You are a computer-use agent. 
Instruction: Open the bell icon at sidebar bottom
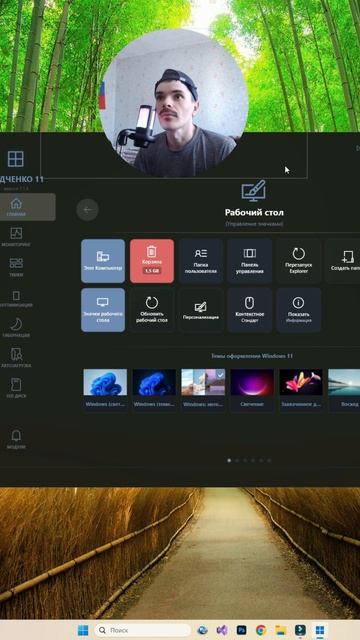[x=16, y=439]
